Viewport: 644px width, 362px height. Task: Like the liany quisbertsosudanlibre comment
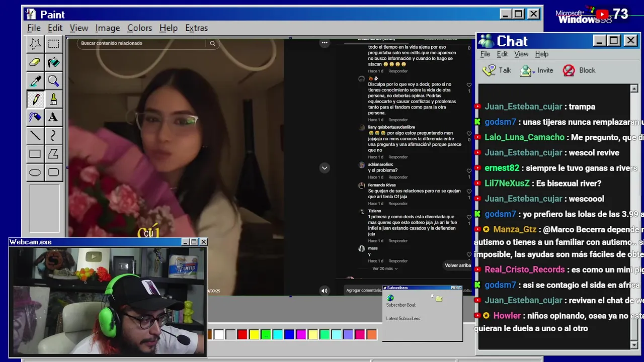coord(469,134)
